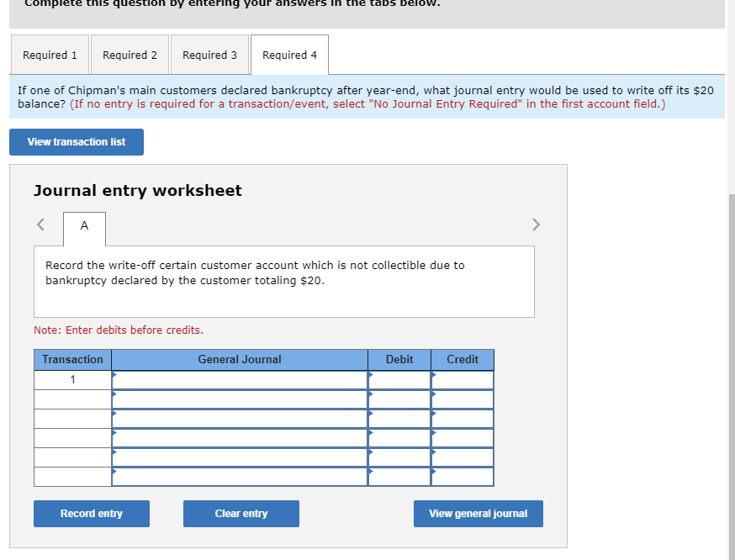Image resolution: width=735 pixels, height=560 pixels.
Task: Click the Credit column header
Action: pyautogui.click(x=463, y=359)
